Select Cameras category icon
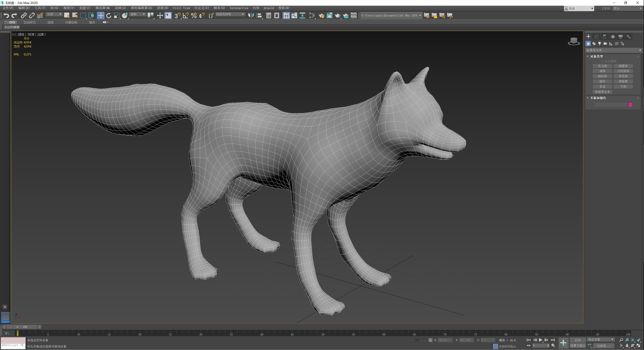Screen dimensions: 644x350 pyautogui.click(x=605, y=44)
